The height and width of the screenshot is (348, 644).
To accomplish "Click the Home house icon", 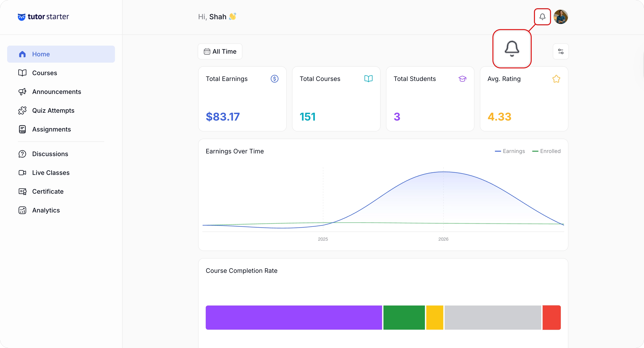I will [x=22, y=54].
